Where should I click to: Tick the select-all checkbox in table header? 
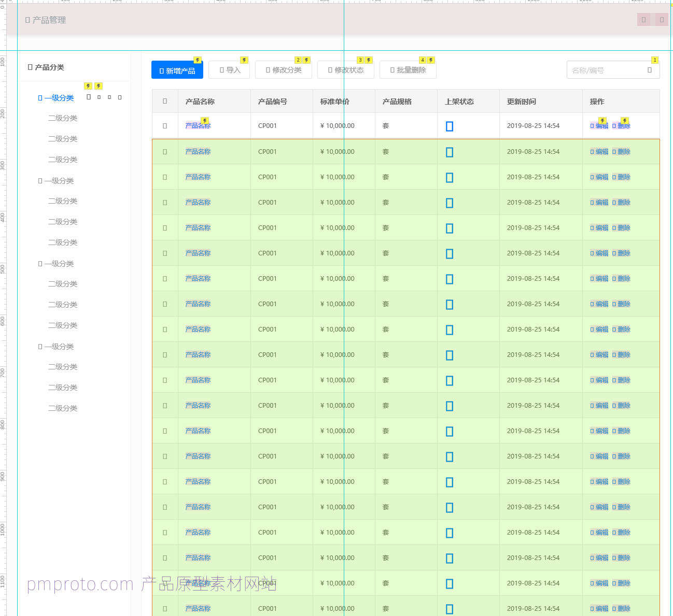click(x=165, y=101)
